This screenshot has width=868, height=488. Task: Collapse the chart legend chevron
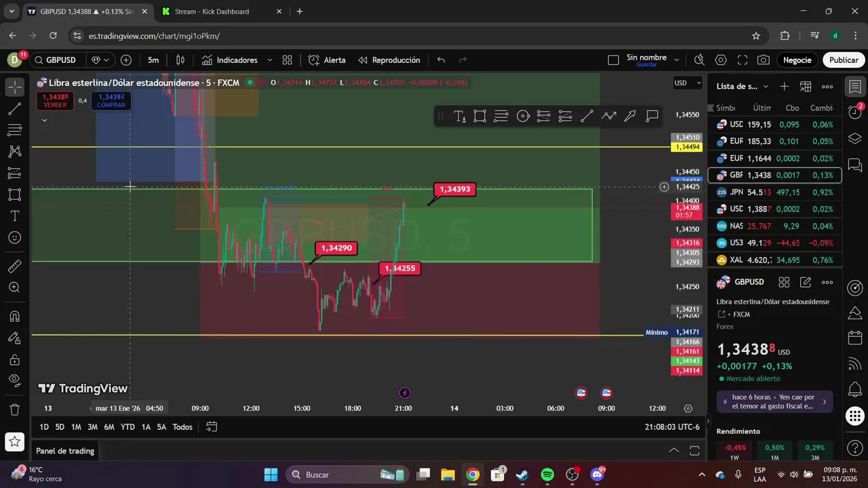pyautogui.click(x=44, y=121)
